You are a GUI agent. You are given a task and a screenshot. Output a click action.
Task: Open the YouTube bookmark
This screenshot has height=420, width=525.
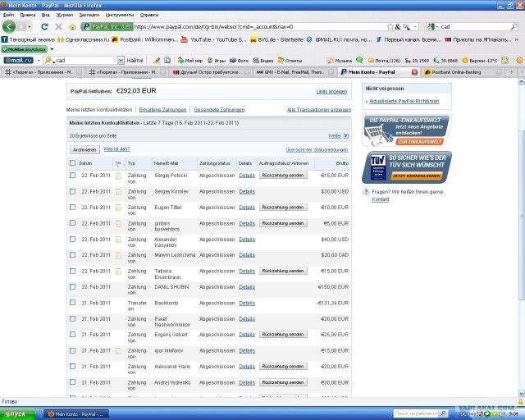click(213, 39)
